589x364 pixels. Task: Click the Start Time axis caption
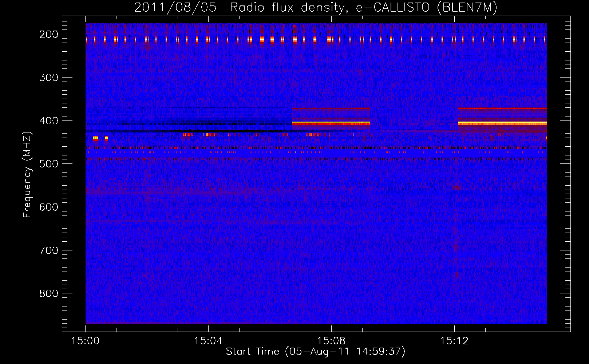[316, 352]
